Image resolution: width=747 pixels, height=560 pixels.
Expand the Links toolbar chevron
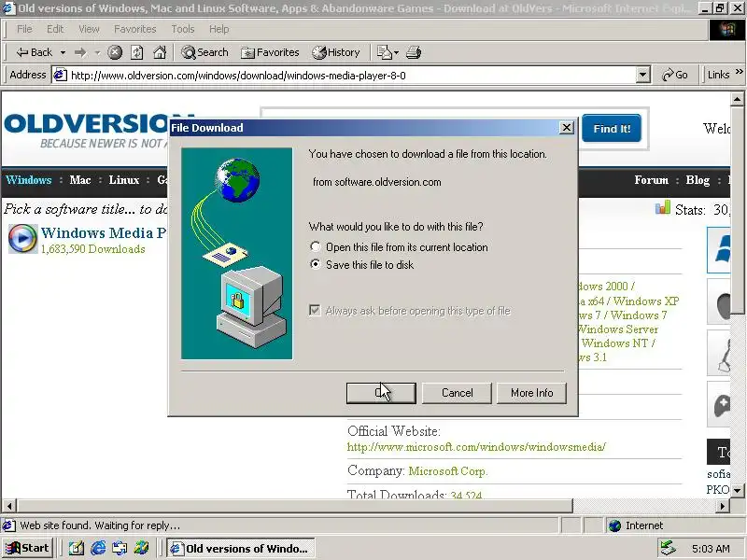(x=739, y=72)
